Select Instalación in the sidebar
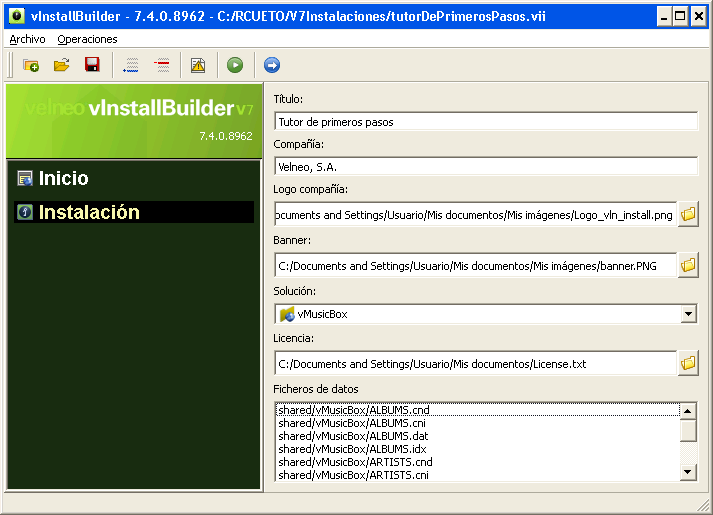 point(134,212)
